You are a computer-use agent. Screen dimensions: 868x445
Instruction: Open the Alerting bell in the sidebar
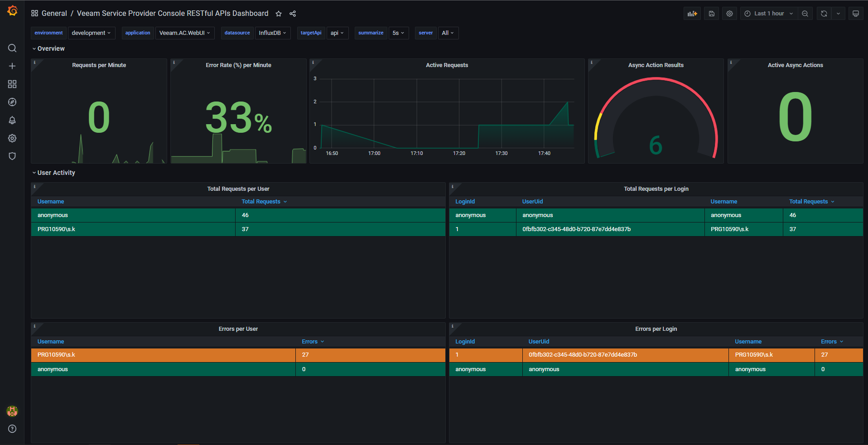[x=12, y=120]
